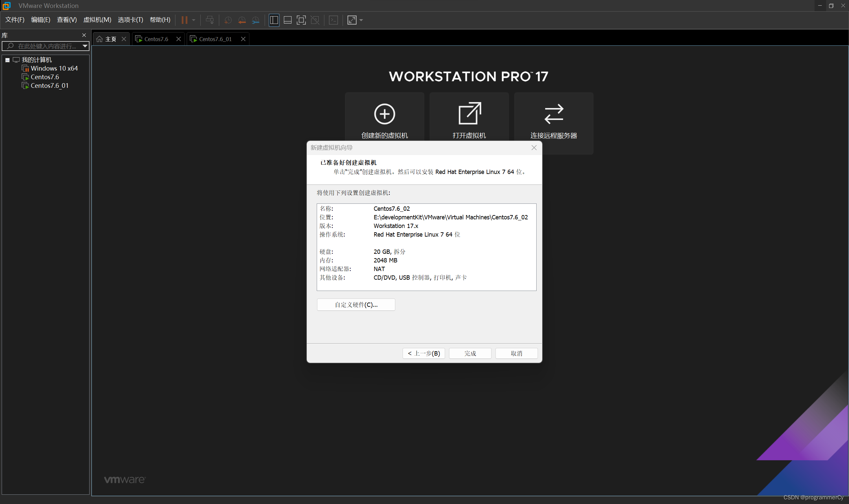
Task: Open snapshot manager wrench icon
Action: [x=256, y=20]
